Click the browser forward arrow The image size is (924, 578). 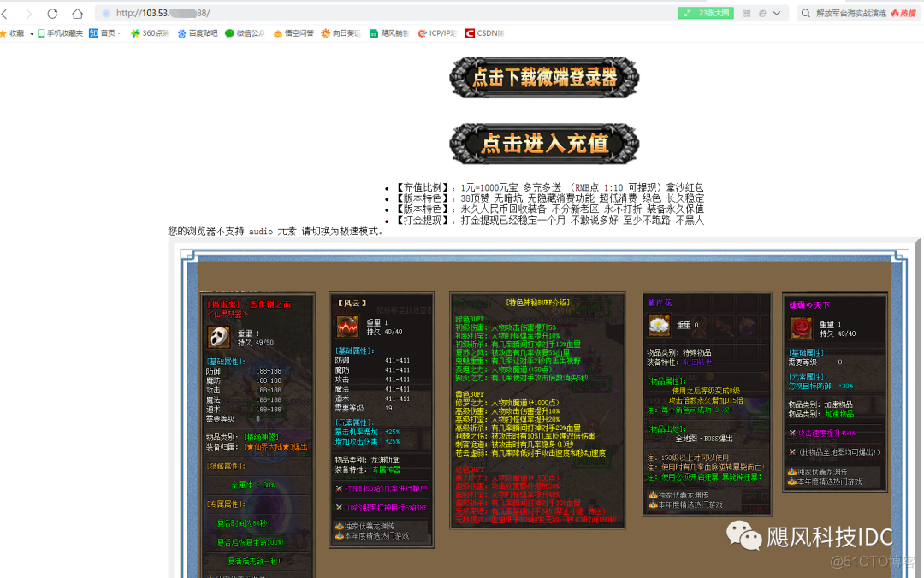[28, 13]
